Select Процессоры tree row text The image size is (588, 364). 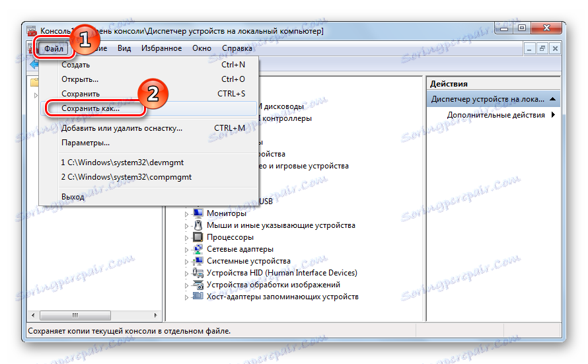230,237
